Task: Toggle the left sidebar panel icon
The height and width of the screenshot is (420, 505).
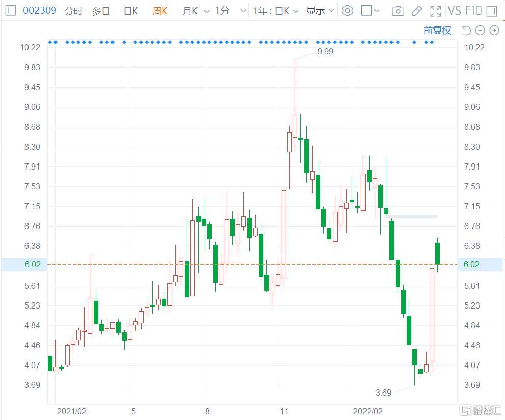Action: 11,11
